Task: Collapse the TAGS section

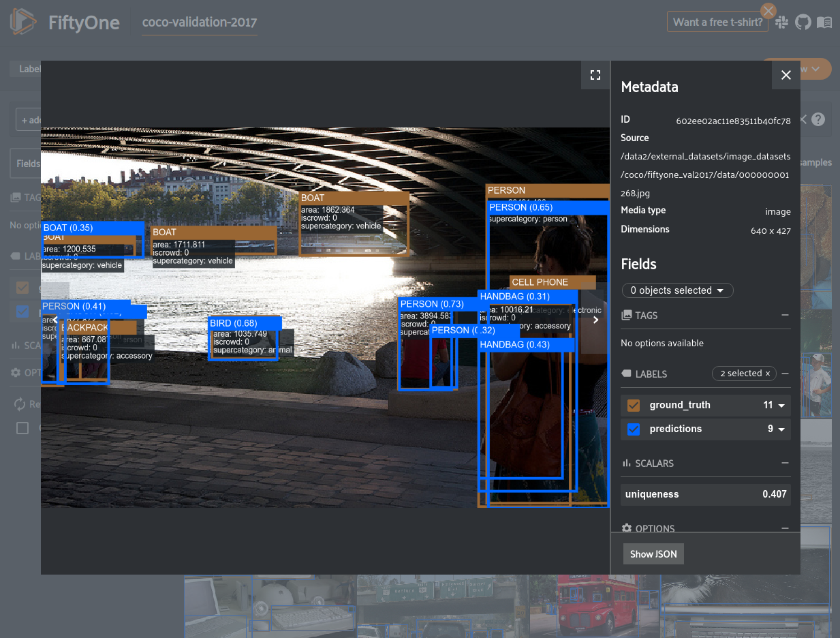Action: click(785, 315)
